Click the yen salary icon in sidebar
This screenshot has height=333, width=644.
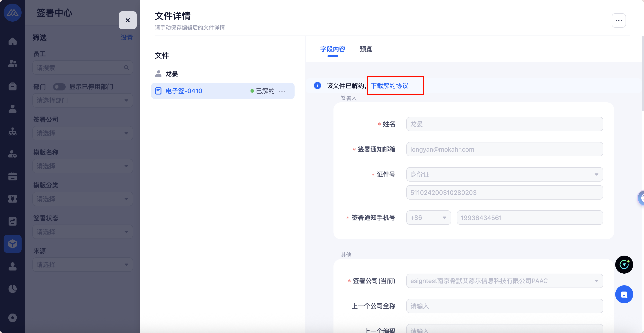click(13, 199)
